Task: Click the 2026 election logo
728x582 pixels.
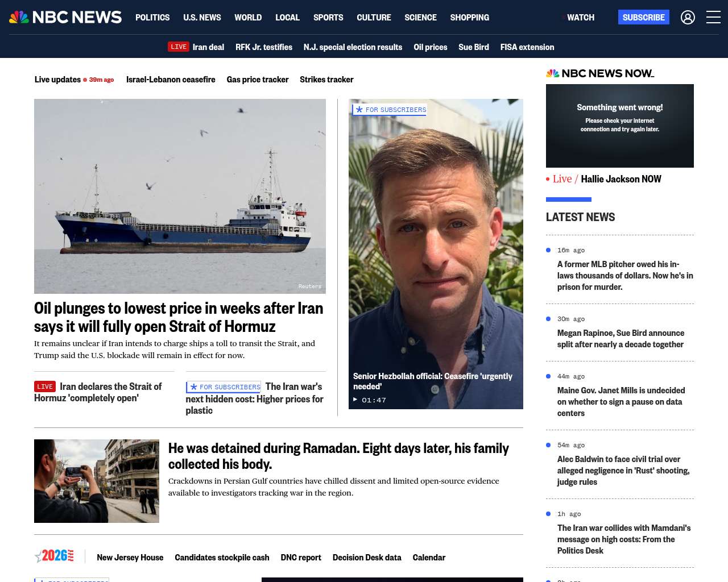Action: [x=55, y=556]
